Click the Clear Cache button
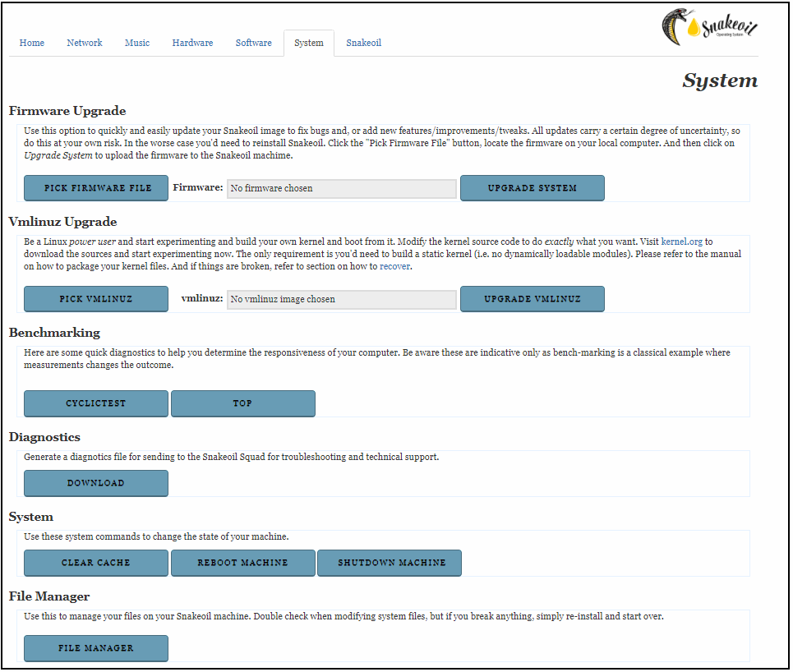Screen dimensions: 793x672 pyautogui.click(x=96, y=564)
